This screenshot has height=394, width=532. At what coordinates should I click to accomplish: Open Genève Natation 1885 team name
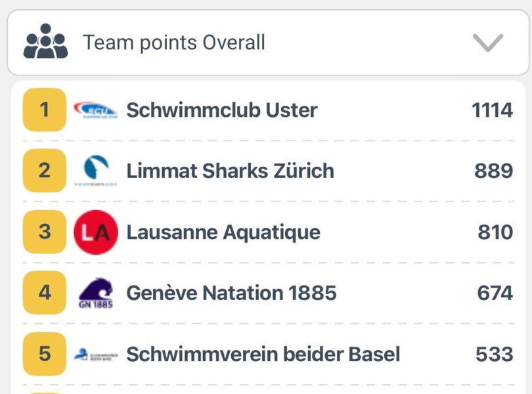[x=231, y=293]
